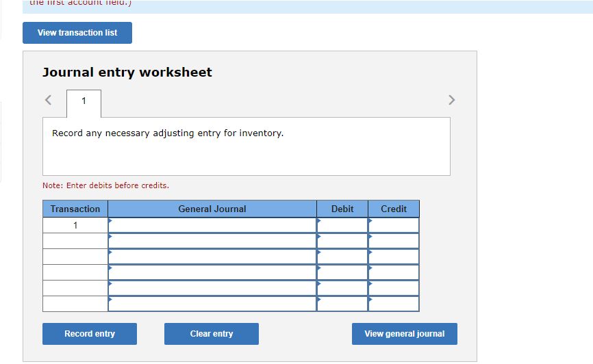The width and height of the screenshot is (593, 364).
Task: Click the Record entry button
Action: pos(90,334)
